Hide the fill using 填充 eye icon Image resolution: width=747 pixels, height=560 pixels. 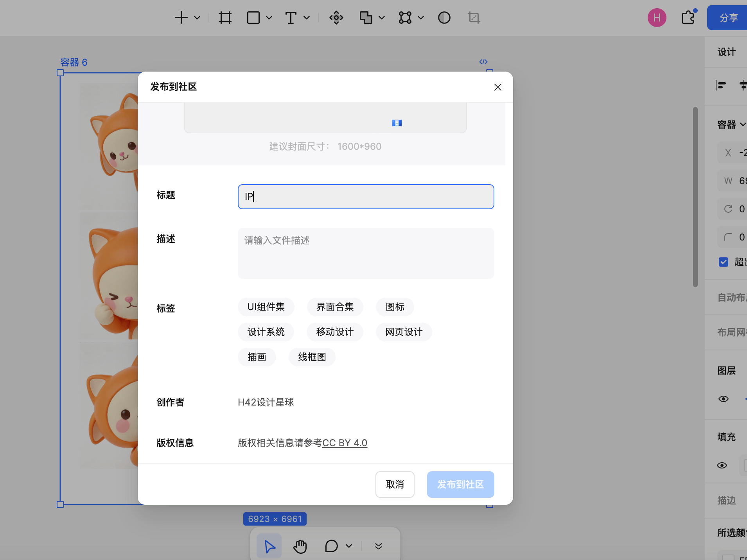click(722, 465)
